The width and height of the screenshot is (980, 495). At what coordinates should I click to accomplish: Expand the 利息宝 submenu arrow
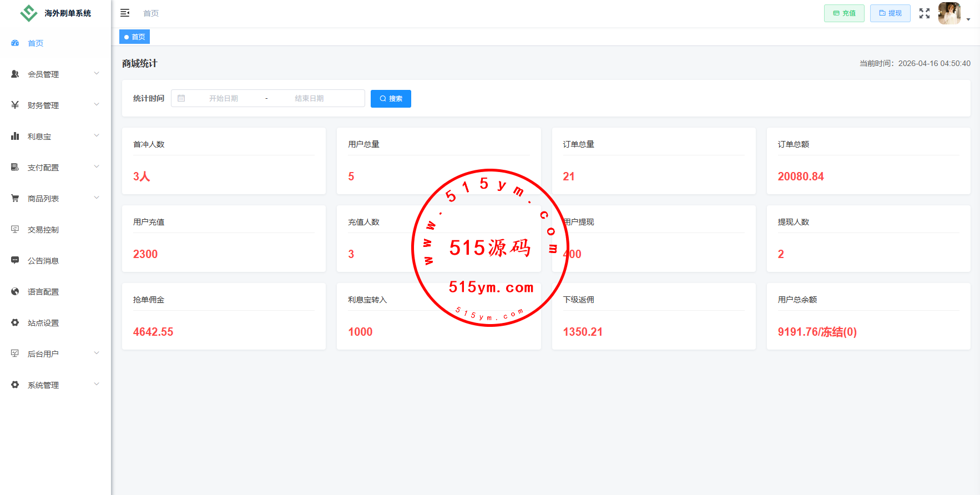[97, 135]
